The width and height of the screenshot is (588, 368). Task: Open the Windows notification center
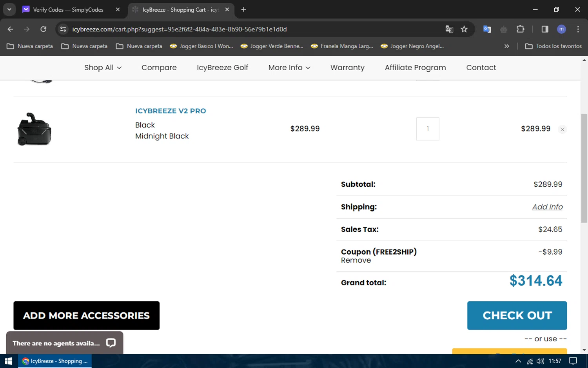[573, 361]
